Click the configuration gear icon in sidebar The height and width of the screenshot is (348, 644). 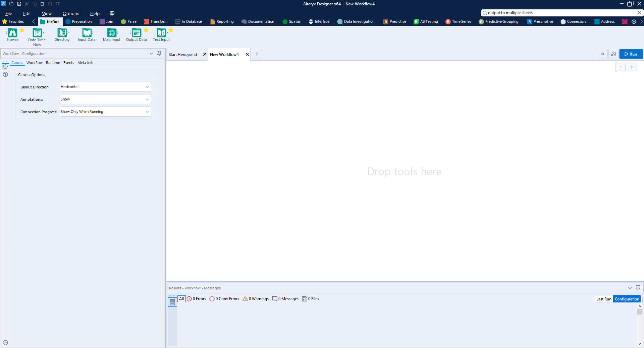pos(5,67)
